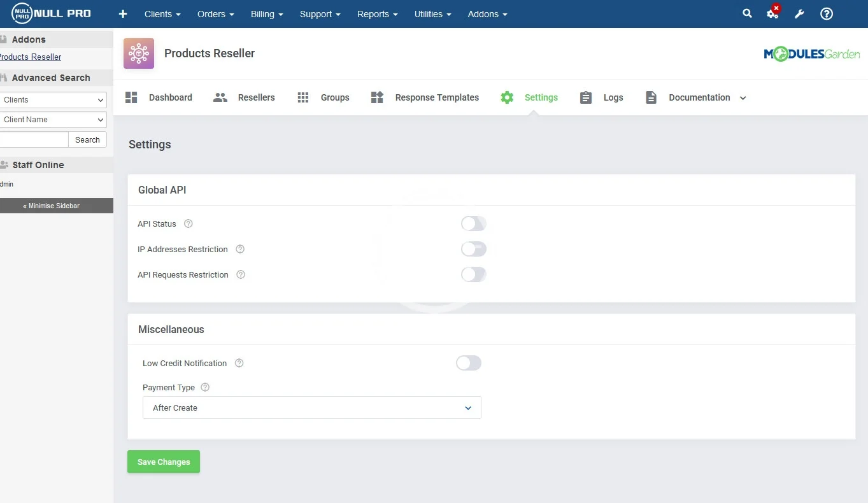Image resolution: width=868 pixels, height=503 pixels.
Task: Click the Advanced Search text input field
Action: tap(33, 139)
